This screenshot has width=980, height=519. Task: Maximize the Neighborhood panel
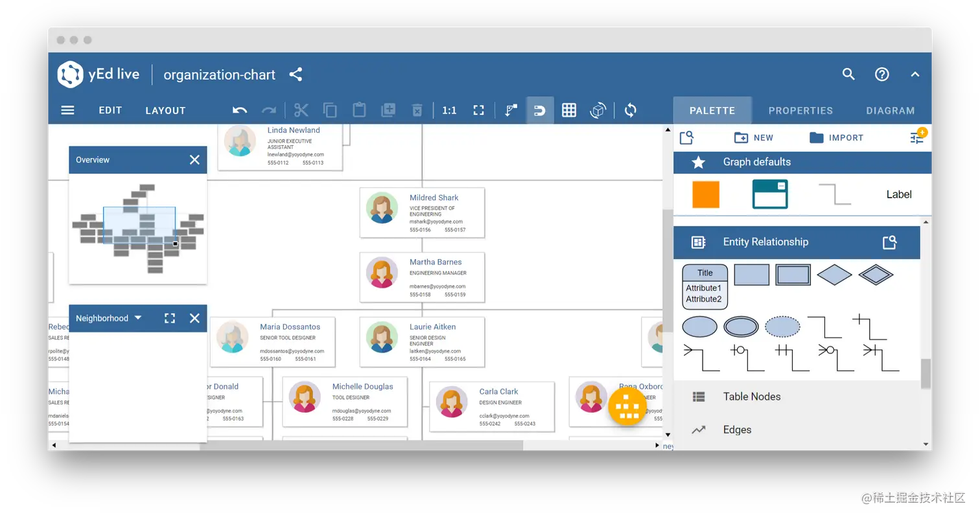[170, 318]
